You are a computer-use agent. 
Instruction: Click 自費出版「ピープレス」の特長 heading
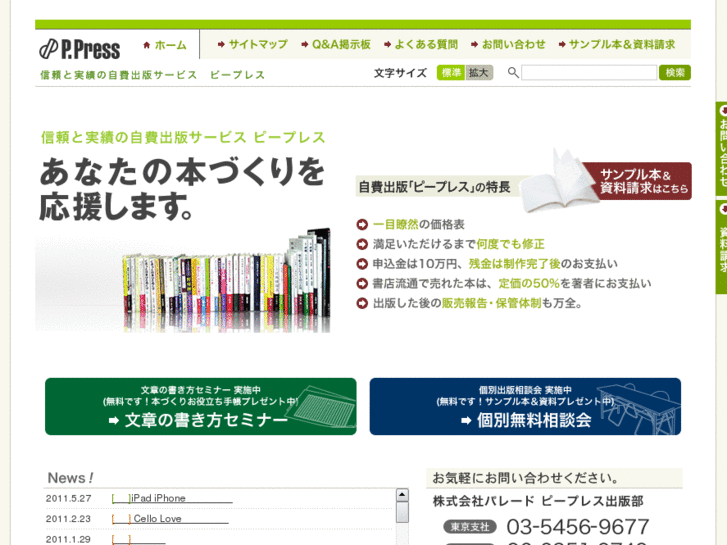pos(434,187)
